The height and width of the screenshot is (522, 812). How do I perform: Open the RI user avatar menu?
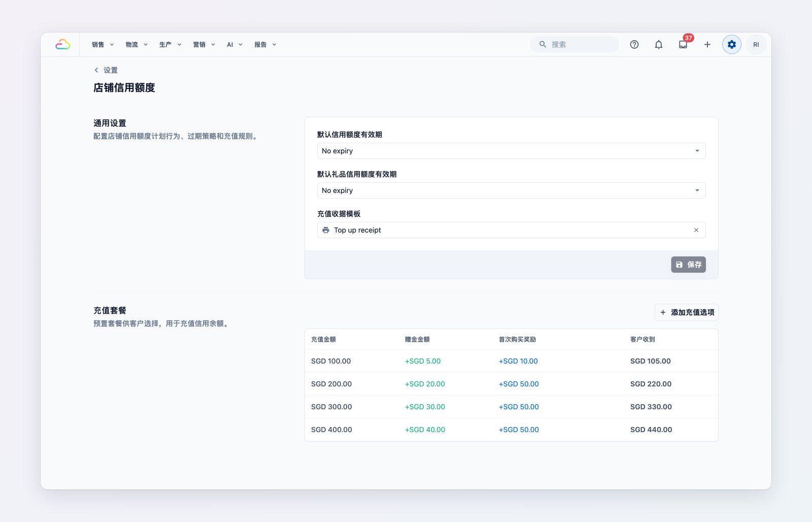click(x=756, y=45)
